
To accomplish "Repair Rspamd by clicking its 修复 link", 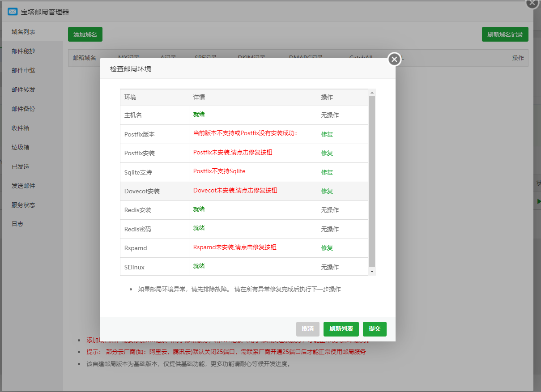I will click(327, 247).
